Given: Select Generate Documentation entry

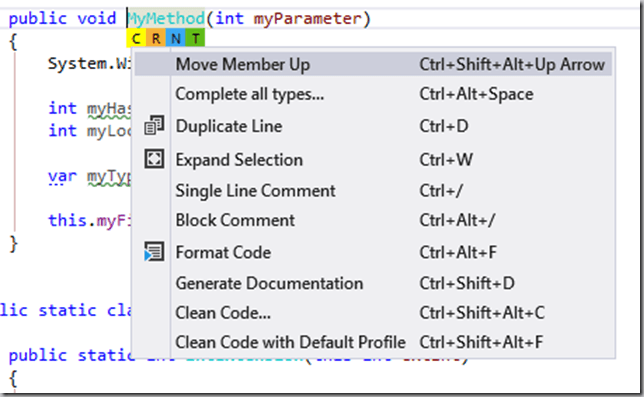Looking at the screenshot, I should [x=373, y=283].
